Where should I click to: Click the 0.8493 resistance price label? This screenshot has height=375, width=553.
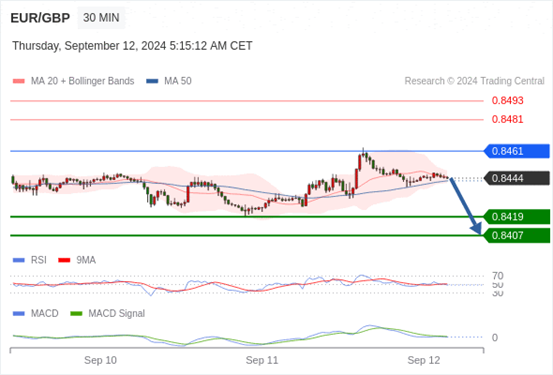point(508,101)
